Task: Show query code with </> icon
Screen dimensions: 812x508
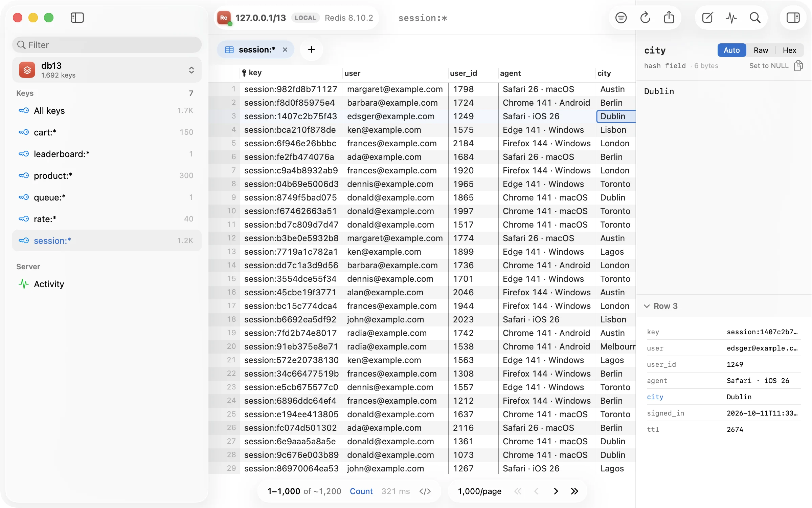Action: coord(425,491)
